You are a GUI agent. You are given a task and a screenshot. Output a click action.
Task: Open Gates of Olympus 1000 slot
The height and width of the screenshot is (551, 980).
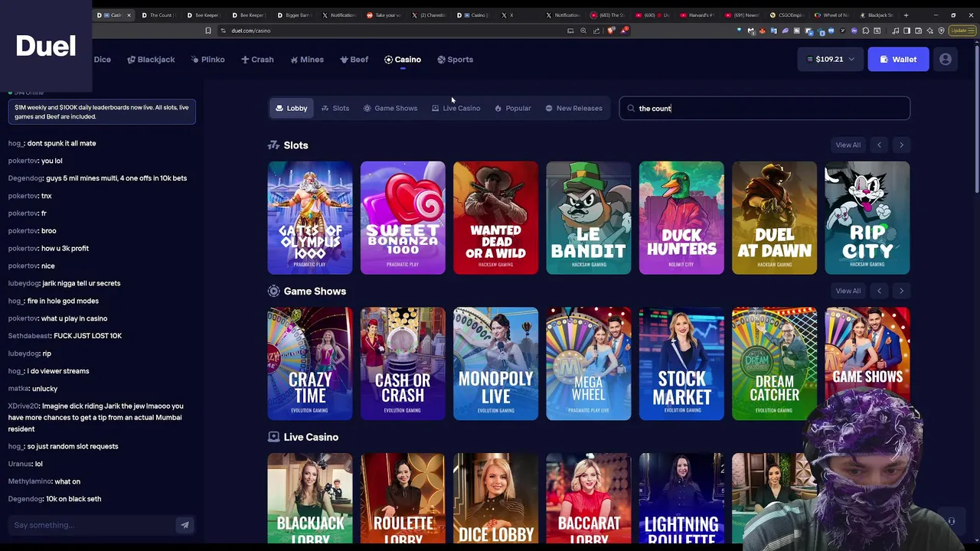point(310,217)
